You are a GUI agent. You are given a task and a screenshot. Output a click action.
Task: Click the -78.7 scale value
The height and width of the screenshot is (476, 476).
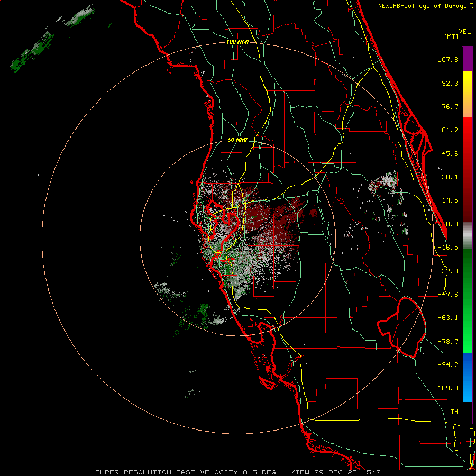tap(448, 342)
